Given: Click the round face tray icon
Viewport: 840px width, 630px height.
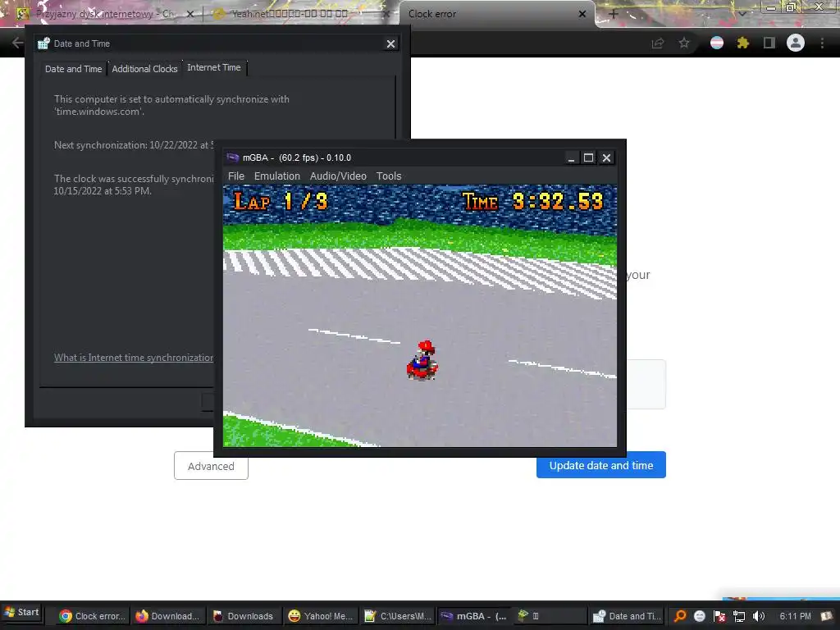Looking at the screenshot, I should pos(699,616).
